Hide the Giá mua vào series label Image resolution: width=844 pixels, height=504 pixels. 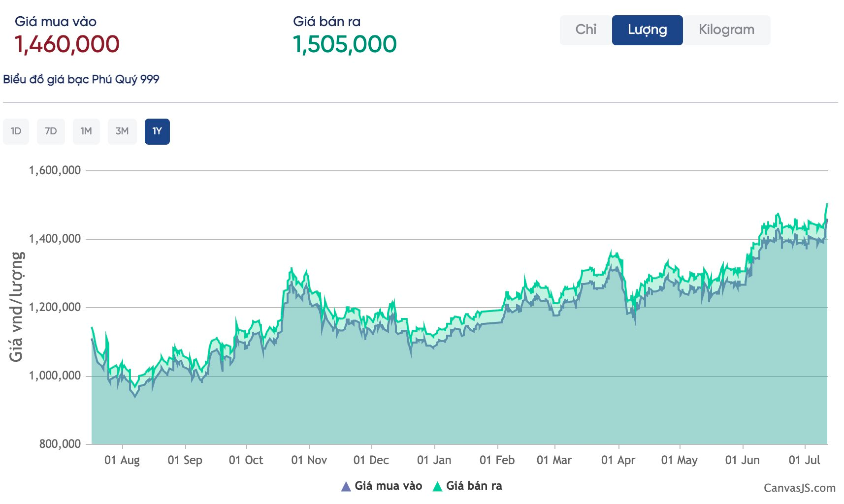[x=388, y=486]
